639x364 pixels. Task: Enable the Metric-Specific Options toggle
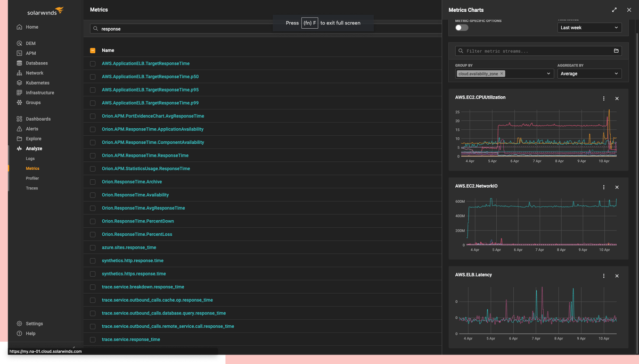click(x=461, y=27)
